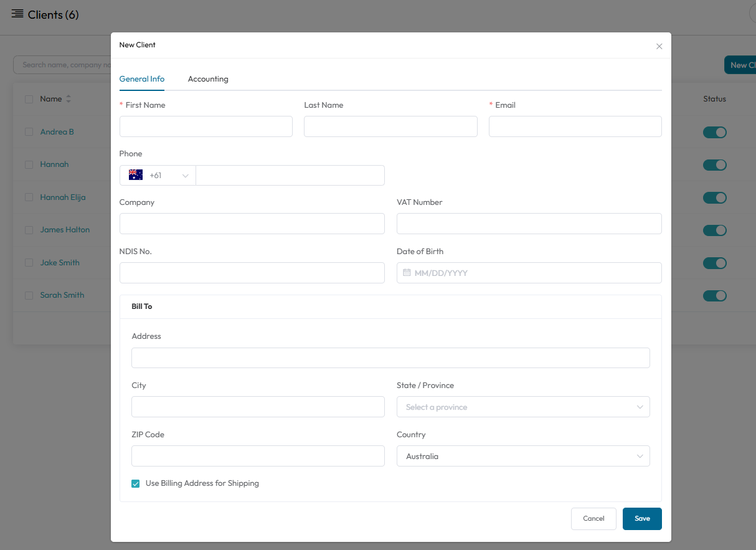
Task: Open the Hannah Elija client link
Action: [x=63, y=197]
